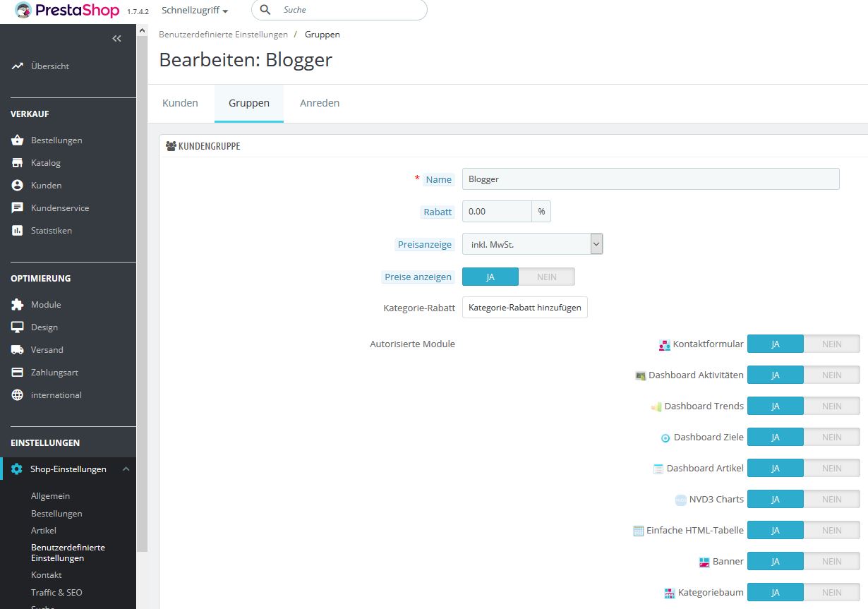Image resolution: width=868 pixels, height=609 pixels.
Task: Set Banner module to NEIN
Action: click(x=832, y=561)
